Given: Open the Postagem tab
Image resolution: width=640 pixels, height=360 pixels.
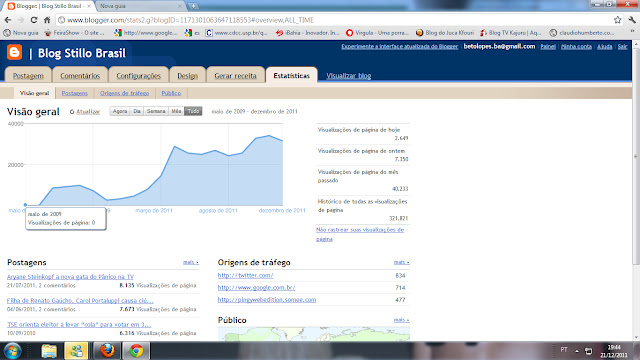Looking at the screenshot, I should (x=28, y=76).
